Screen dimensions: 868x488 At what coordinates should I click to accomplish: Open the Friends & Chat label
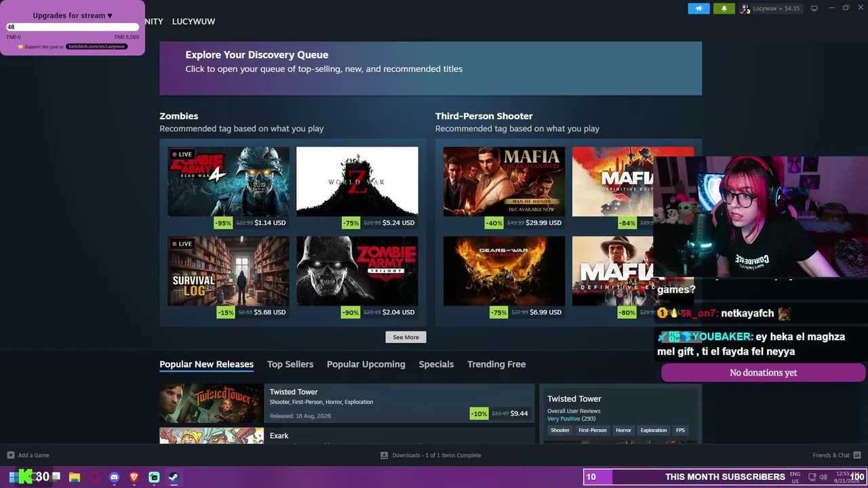(831, 455)
